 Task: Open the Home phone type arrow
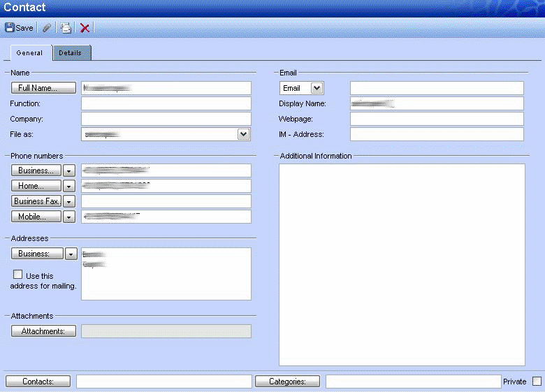(x=68, y=186)
